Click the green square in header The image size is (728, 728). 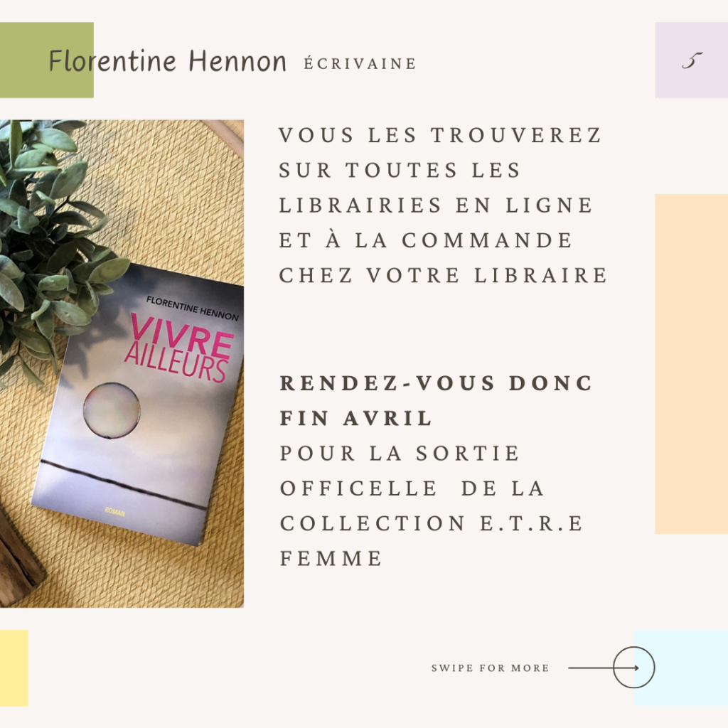click(x=46, y=60)
